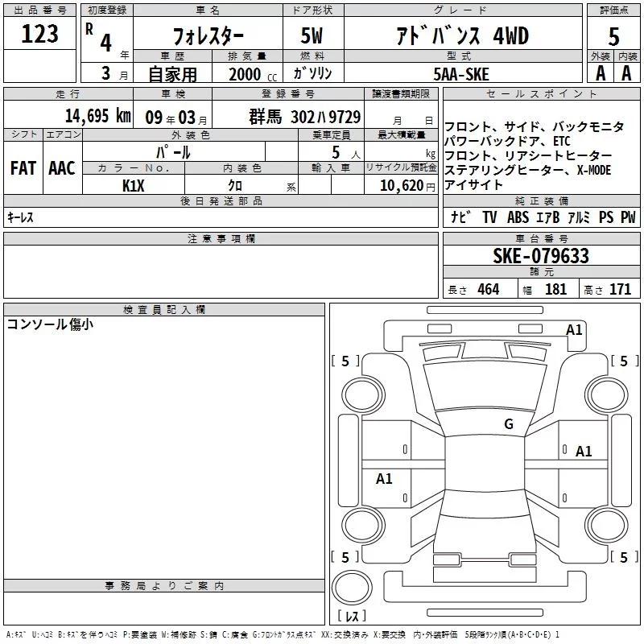The width and height of the screenshot is (644, 644).
Task: Click the sales point "パワーバックドア、ETC"
Action: [507, 142]
